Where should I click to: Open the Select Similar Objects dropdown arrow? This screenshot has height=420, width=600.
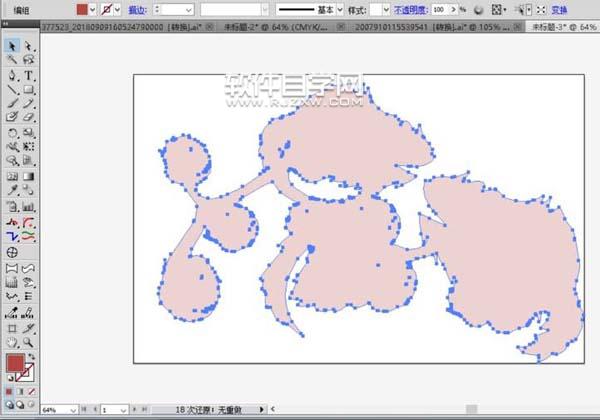(x=529, y=10)
